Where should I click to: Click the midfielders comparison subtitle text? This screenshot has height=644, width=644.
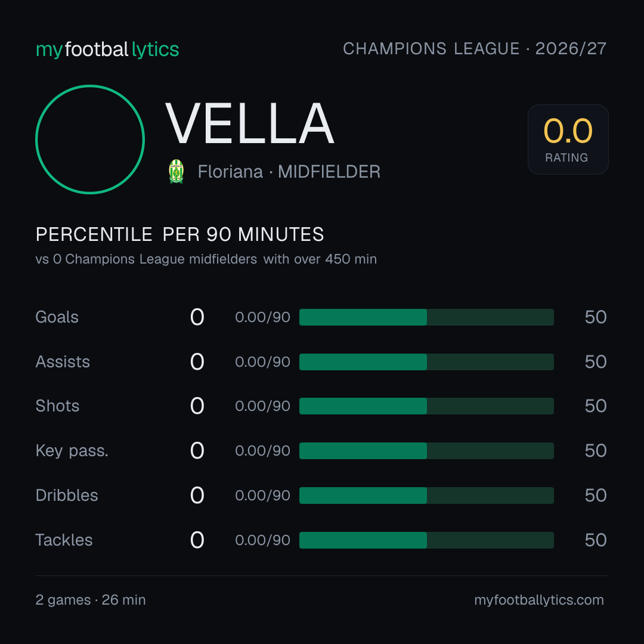coord(206,259)
